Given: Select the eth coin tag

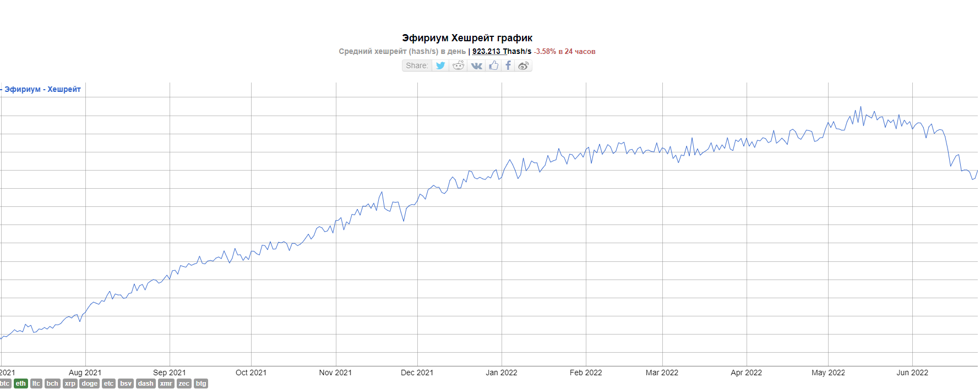Looking at the screenshot, I should pyautogui.click(x=21, y=383).
